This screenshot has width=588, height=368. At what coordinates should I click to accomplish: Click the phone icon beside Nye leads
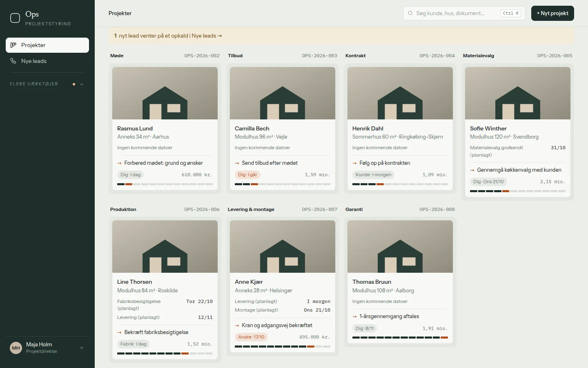13,61
